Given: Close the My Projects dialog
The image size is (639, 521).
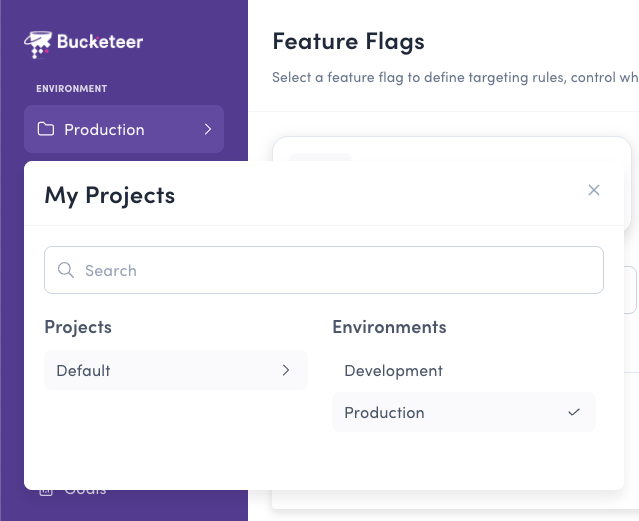Looking at the screenshot, I should 594,190.
